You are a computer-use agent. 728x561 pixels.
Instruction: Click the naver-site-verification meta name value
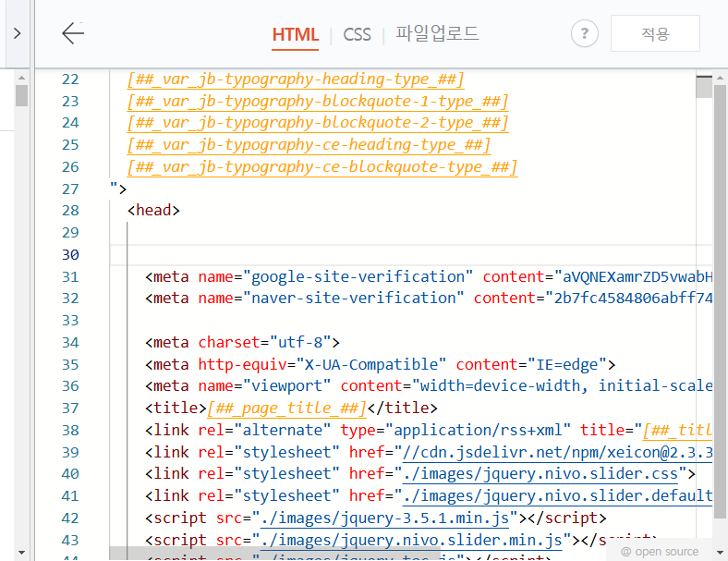click(x=353, y=299)
